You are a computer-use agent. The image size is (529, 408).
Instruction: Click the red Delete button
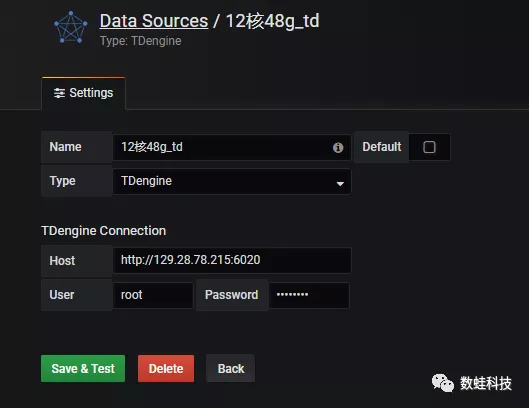166,369
